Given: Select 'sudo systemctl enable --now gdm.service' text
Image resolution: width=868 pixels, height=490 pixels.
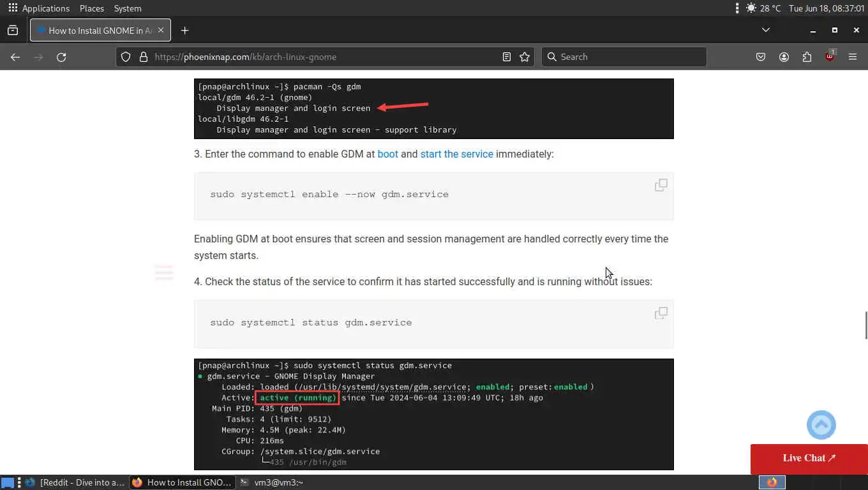Looking at the screenshot, I should (329, 194).
